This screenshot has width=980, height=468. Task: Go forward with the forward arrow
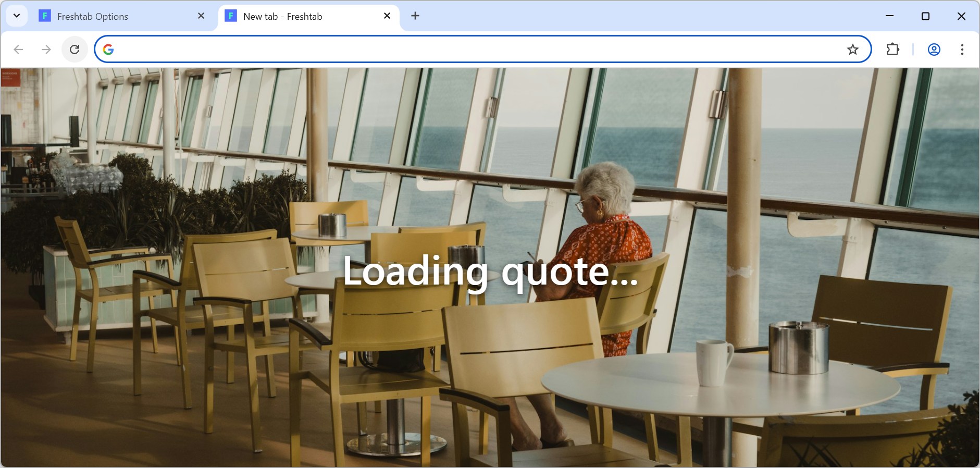[x=46, y=50]
